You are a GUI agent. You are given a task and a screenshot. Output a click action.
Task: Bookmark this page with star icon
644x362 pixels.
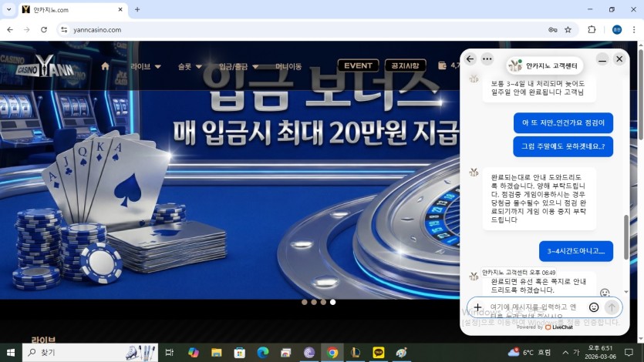click(x=568, y=29)
